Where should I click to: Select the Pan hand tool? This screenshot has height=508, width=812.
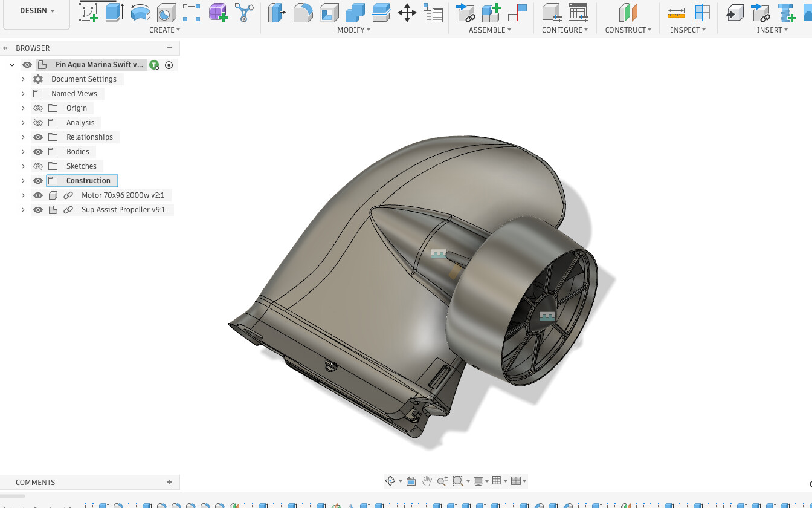[x=427, y=481]
